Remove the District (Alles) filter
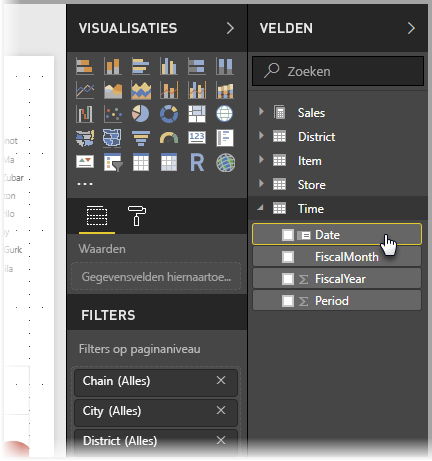The image size is (432, 461). (x=221, y=440)
